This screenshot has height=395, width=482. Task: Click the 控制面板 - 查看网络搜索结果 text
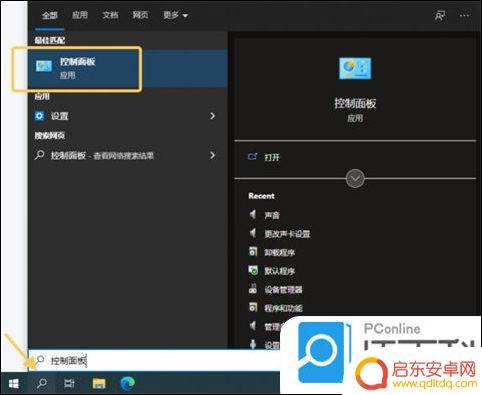tap(102, 155)
